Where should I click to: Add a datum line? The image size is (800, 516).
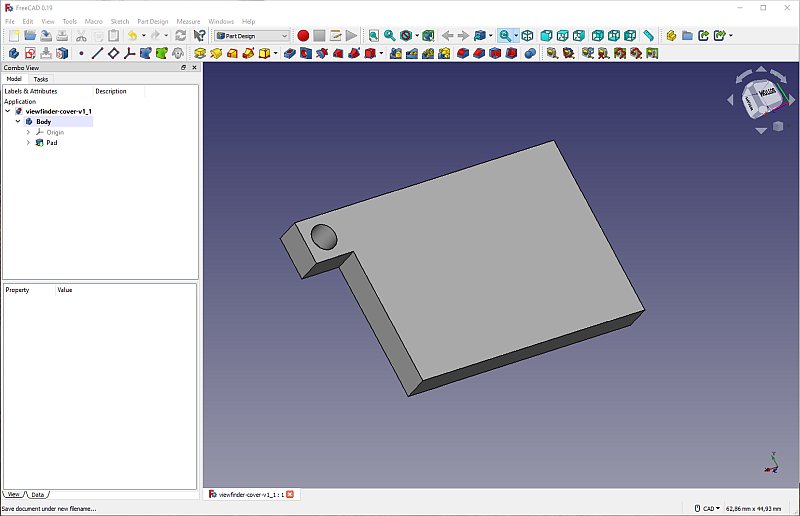coord(97,53)
